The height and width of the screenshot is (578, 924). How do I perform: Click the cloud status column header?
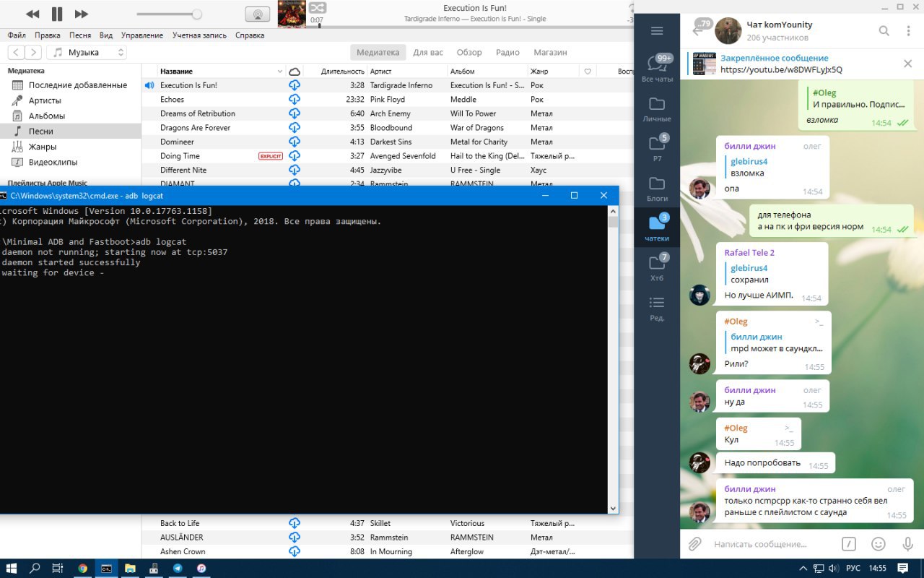click(295, 72)
